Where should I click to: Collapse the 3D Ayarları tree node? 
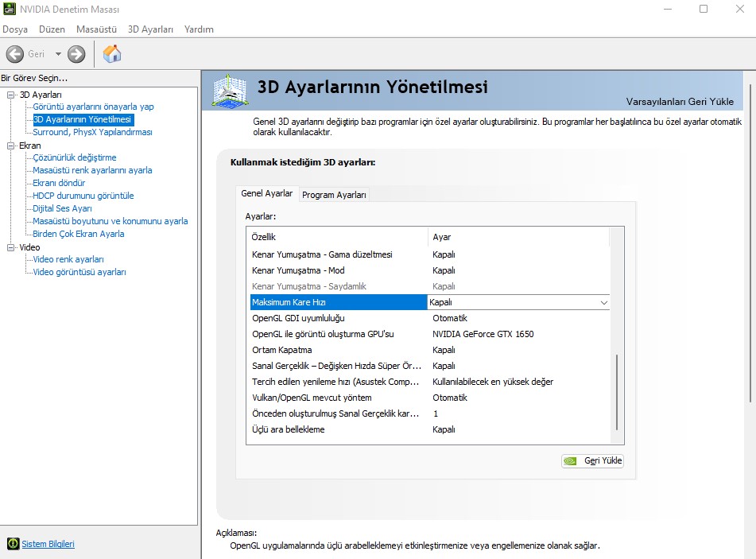tap(10, 95)
